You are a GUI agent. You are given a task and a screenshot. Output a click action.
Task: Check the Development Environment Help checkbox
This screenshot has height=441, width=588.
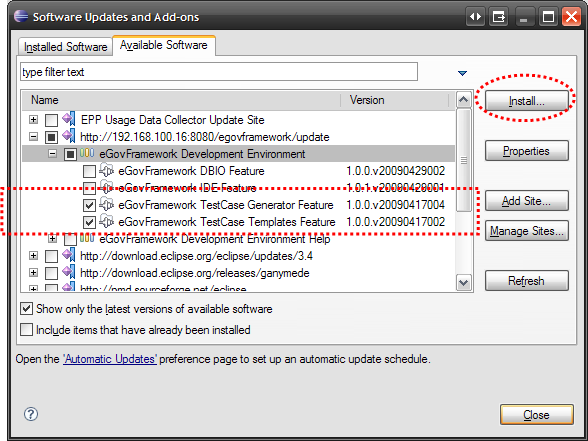(70, 239)
